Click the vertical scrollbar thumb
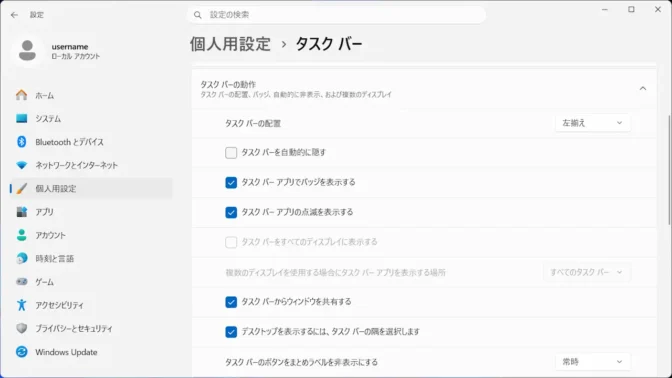Viewport: 672px width, 378px height. click(669, 169)
